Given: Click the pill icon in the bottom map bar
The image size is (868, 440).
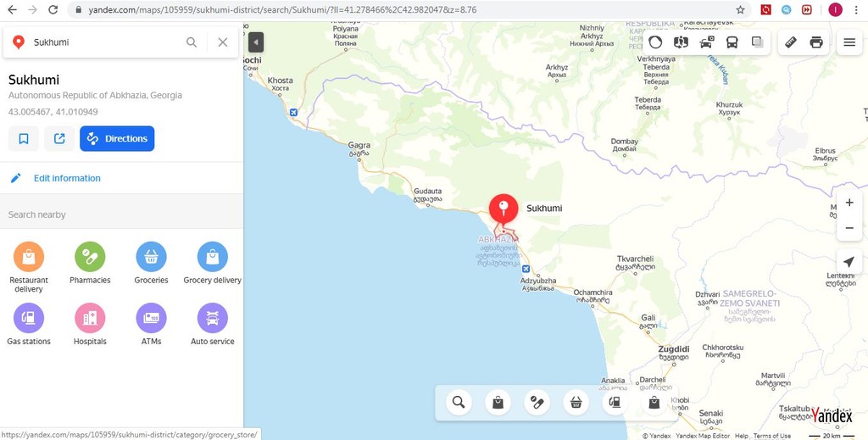Looking at the screenshot, I should click(537, 403).
